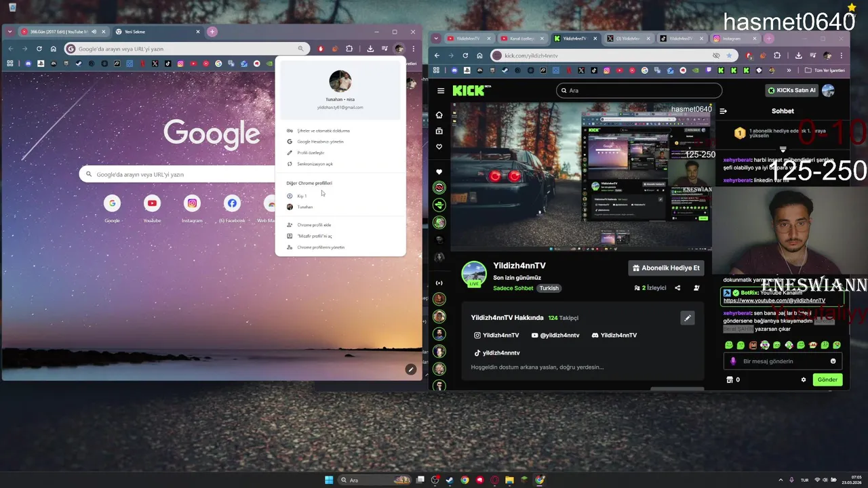This screenshot has height=488, width=868.
Task: Send chat message with Gönder button
Action: [x=827, y=380]
